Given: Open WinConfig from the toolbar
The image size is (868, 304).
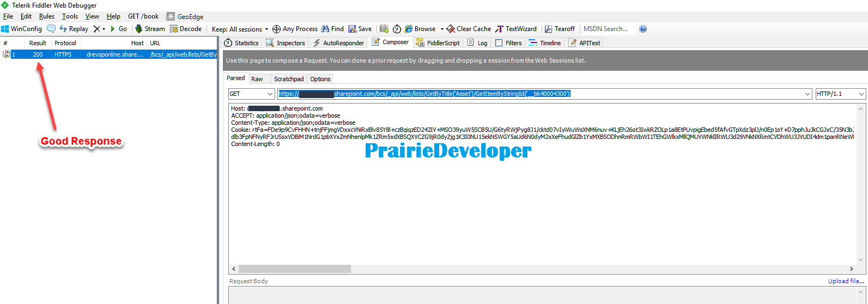Looking at the screenshot, I should click(x=22, y=29).
